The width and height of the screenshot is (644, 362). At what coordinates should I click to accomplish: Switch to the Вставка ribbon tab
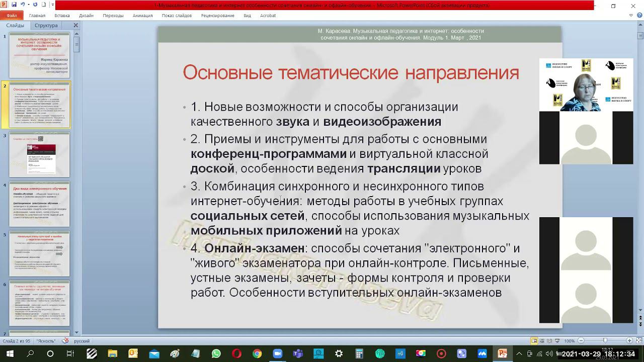point(62,16)
